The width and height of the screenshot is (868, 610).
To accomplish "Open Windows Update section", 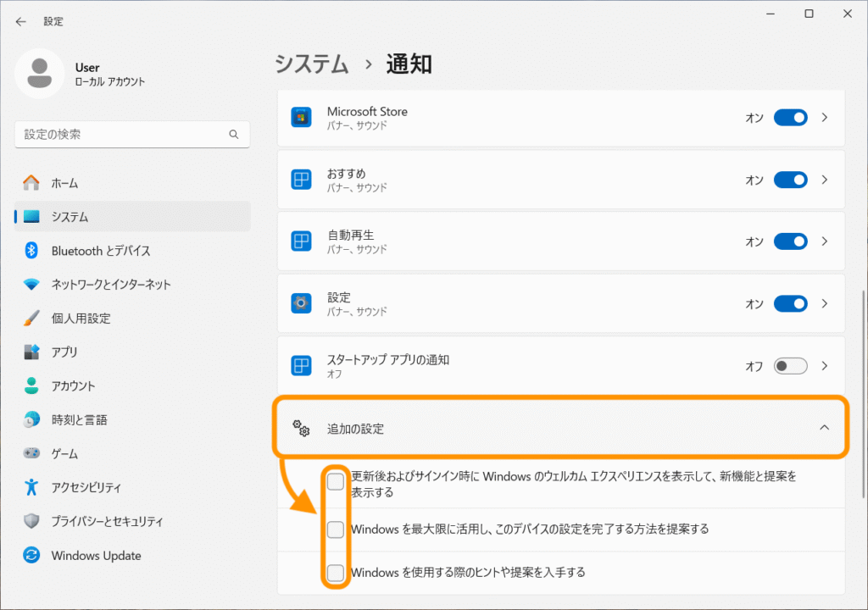I will pyautogui.click(x=132, y=555).
